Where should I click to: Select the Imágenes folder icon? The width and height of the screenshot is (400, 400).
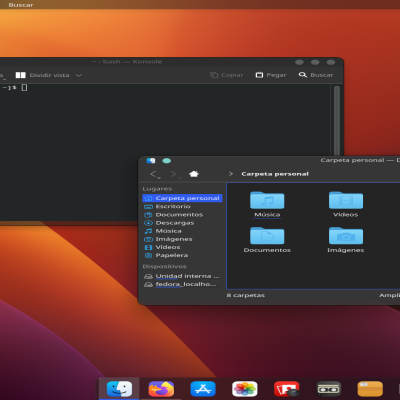pyautogui.click(x=346, y=236)
